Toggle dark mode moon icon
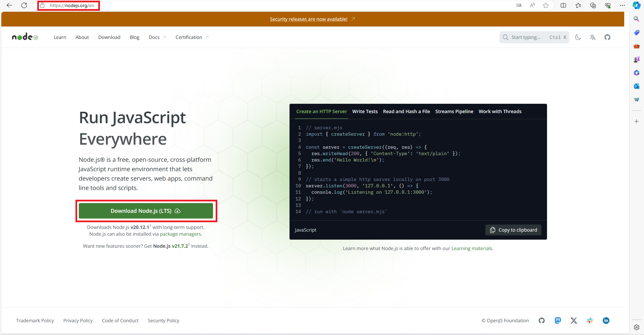This screenshot has height=335, width=644. pos(578,37)
